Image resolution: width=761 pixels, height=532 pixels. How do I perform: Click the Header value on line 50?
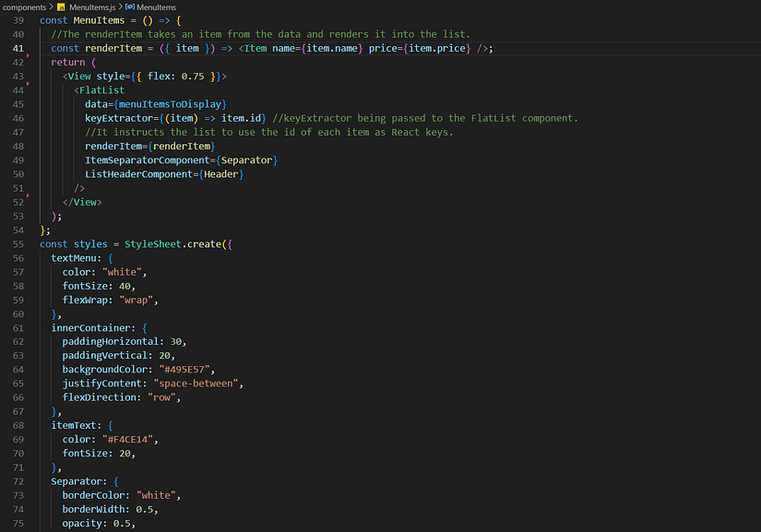click(220, 174)
